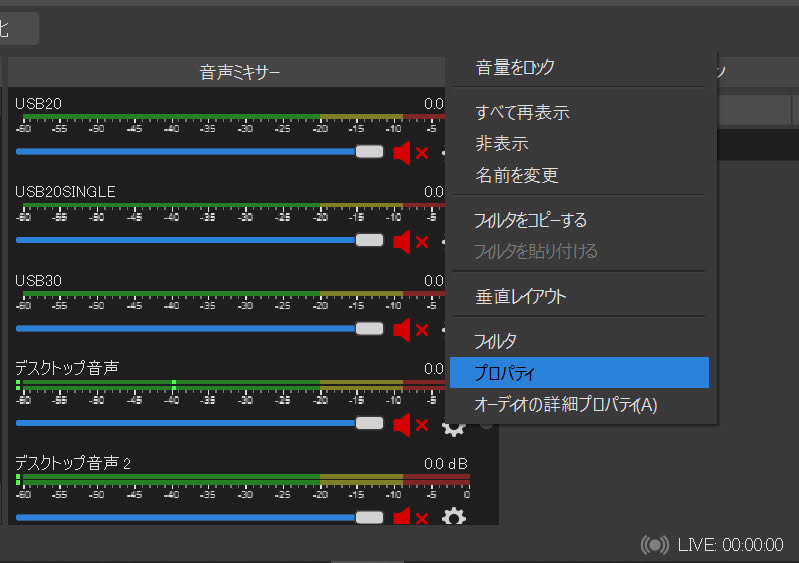Viewport: 799px width, 563px height.
Task: Click the USB20 volume slider handle
Action: tap(369, 151)
